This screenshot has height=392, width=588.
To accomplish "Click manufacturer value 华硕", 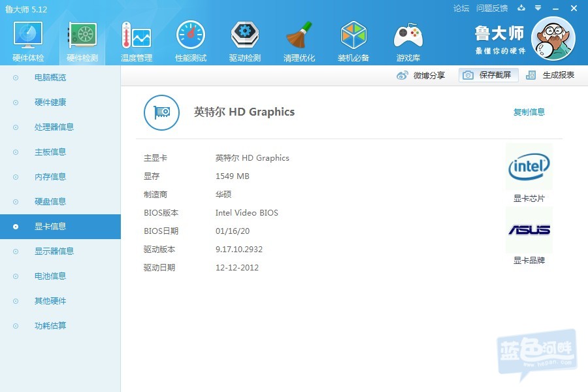I will [x=223, y=194].
